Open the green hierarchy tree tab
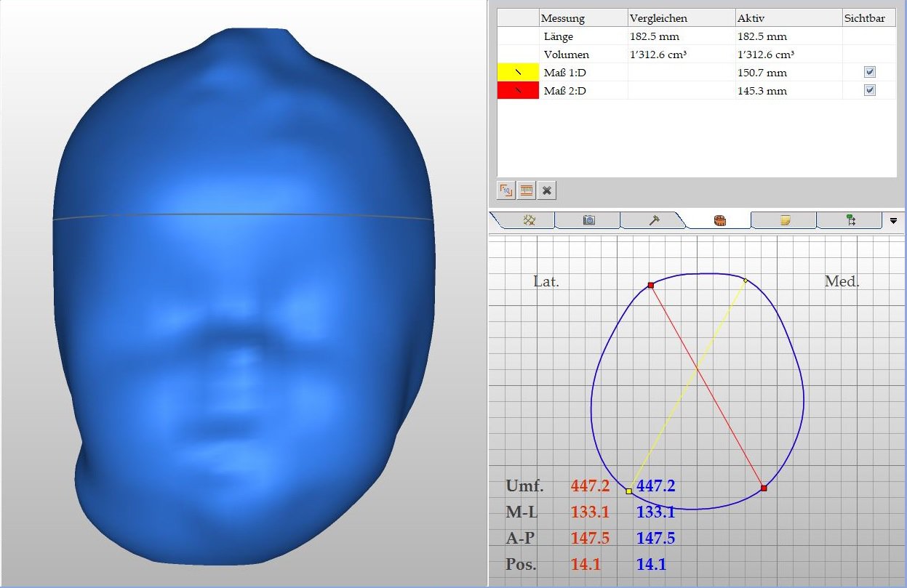This screenshot has height=588, width=907. (849, 220)
